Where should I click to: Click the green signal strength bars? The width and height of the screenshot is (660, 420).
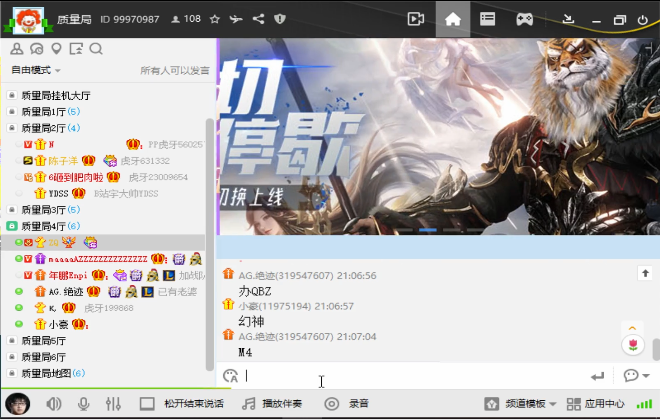[x=644, y=404]
